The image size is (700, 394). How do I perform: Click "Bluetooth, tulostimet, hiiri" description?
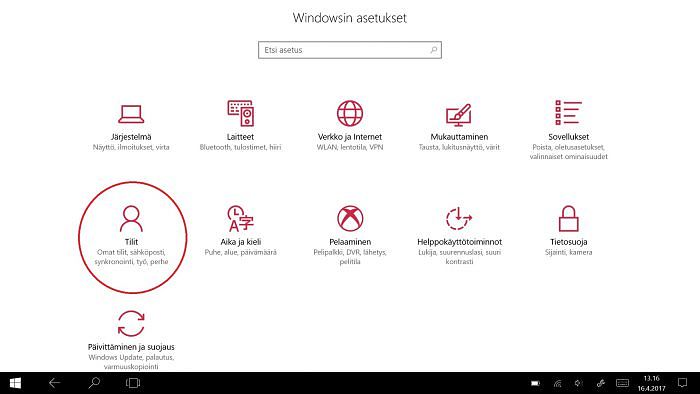pyautogui.click(x=240, y=147)
